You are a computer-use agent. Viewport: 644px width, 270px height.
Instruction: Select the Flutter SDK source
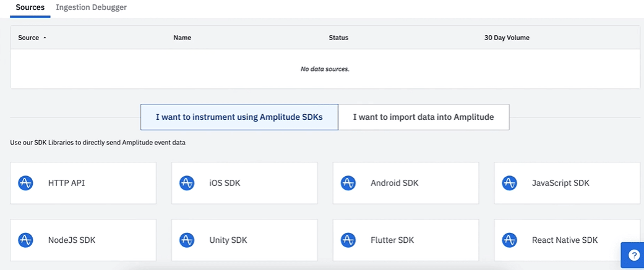pos(406,240)
